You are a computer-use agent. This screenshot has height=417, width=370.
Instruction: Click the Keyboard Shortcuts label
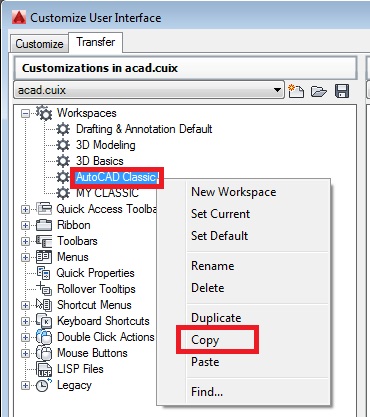(x=103, y=321)
